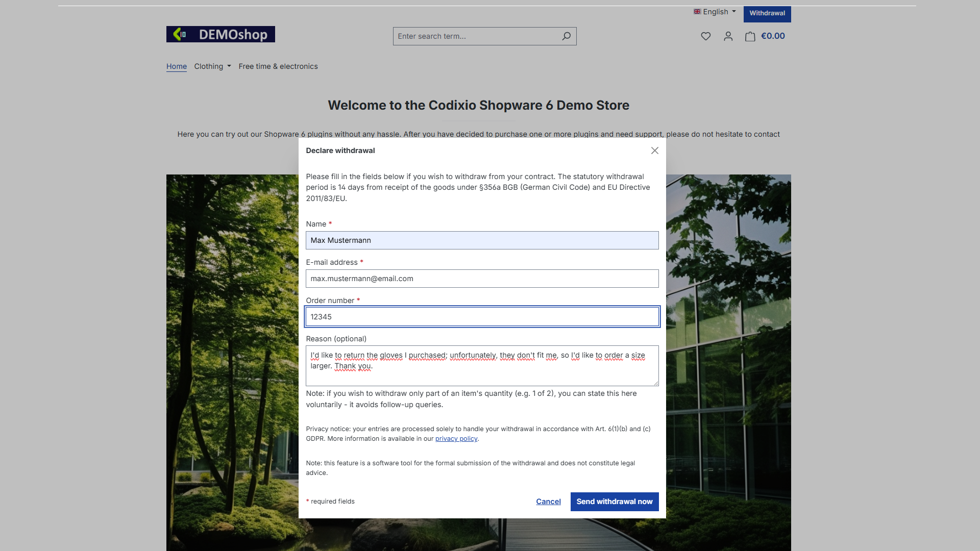Click the Welcome to Codixio heading
The width and height of the screenshot is (980, 551).
pos(478,105)
